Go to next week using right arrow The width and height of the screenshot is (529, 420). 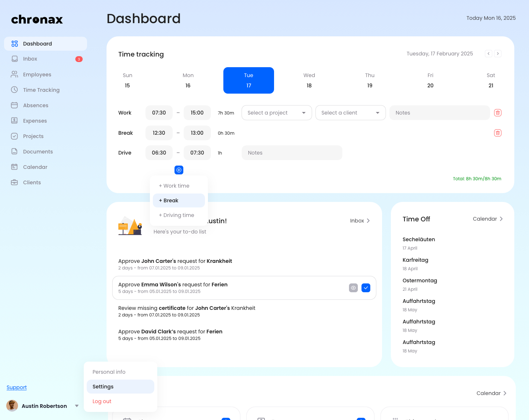pyautogui.click(x=498, y=54)
